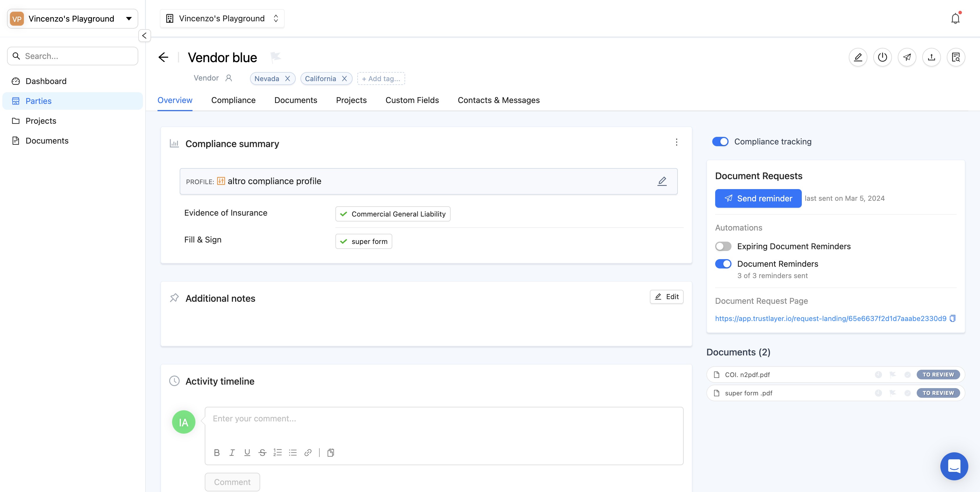Click the Send reminder button
Image resolution: width=980 pixels, height=492 pixels.
pos(758,198)
